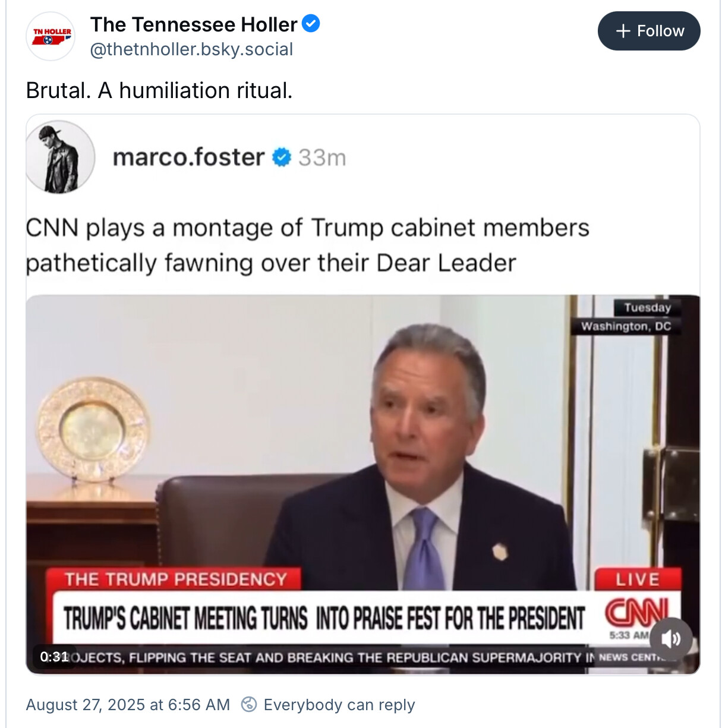Click the 33m quoted post timestamp
Screen dimensions: 722x728
(322, 158)
